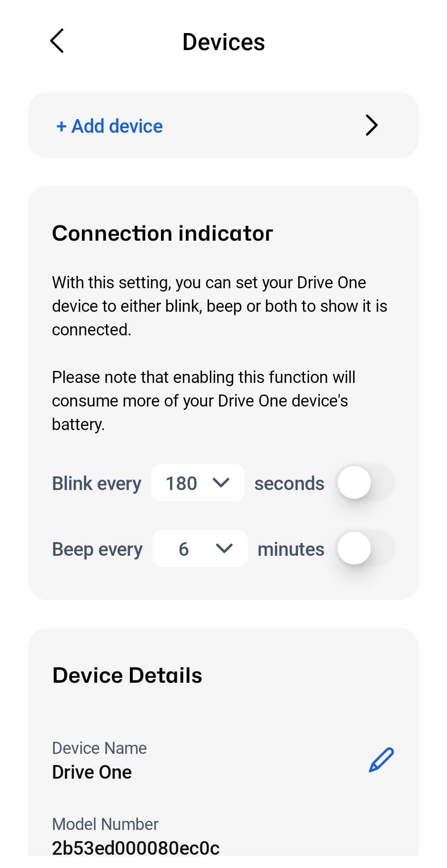Click the down arrow beside 6
Screen dimensions: 447x868
[224, 548]
